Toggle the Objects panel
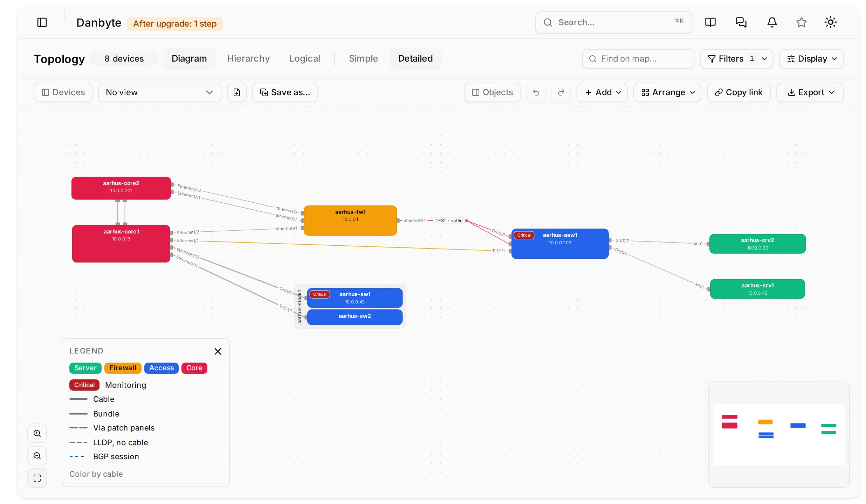 (492, 92)
